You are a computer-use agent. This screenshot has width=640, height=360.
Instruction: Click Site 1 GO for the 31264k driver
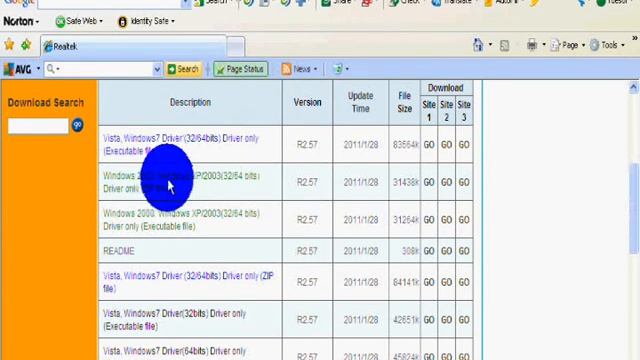429,220
